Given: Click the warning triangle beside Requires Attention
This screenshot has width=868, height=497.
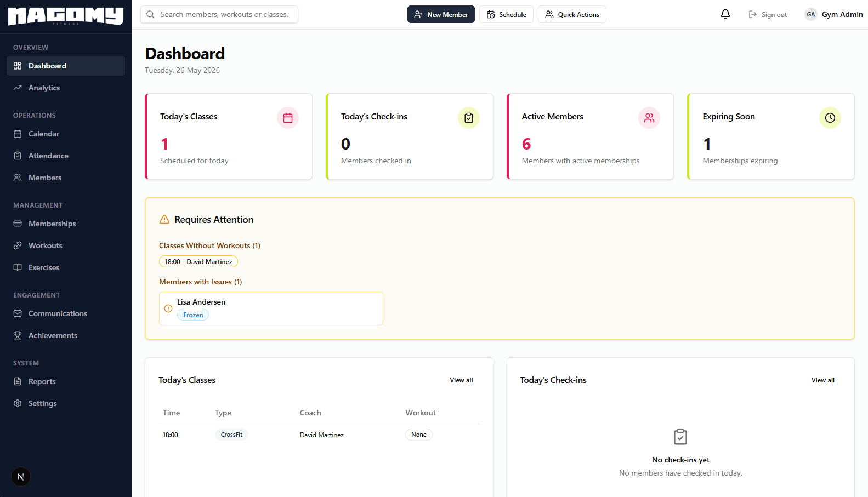Looking at the screenshot, I should (164, 219).
